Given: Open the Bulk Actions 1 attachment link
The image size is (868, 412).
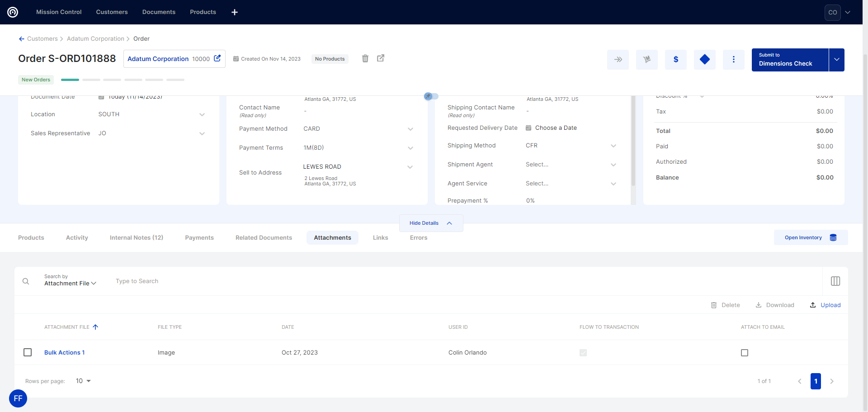Looking at the screenshot, I should [x=64, y=352].
